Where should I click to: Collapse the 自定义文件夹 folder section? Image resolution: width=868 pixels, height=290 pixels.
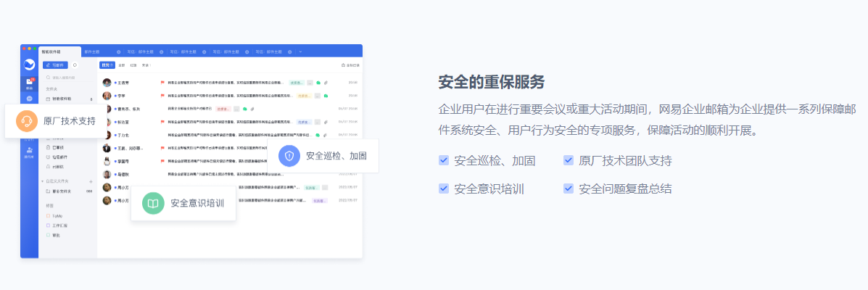(x=42, y=181)
